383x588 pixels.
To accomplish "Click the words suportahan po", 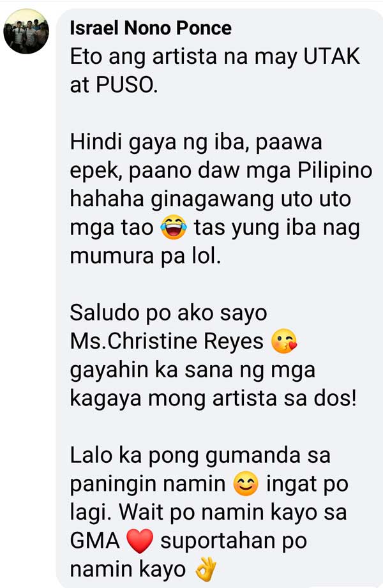I will (x=234, y=541).
